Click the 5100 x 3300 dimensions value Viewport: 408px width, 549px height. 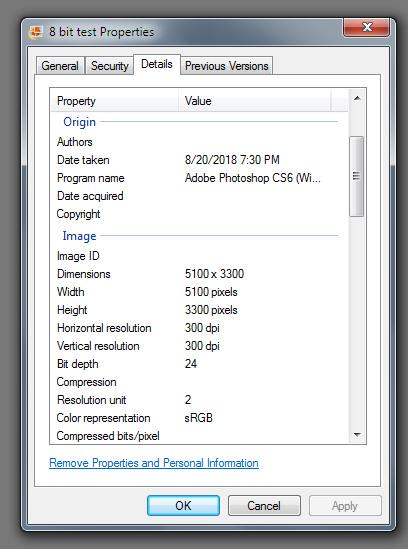214,274
